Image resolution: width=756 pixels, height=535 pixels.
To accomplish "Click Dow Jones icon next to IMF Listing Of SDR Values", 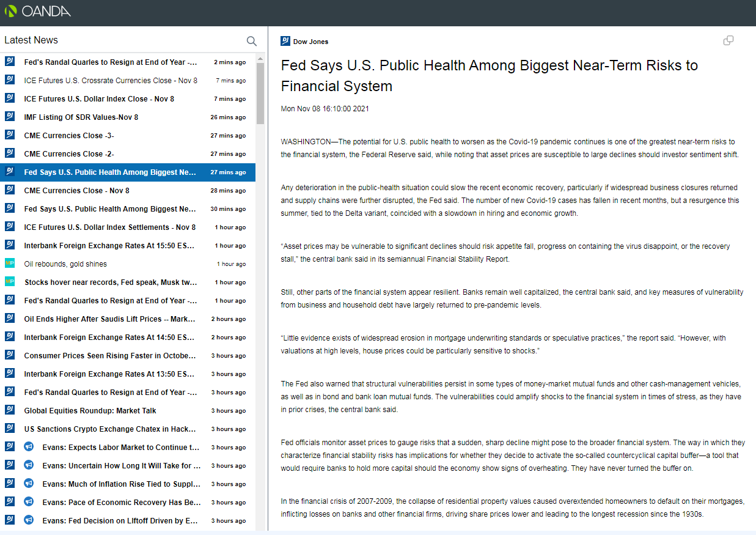I will (10, 117).
